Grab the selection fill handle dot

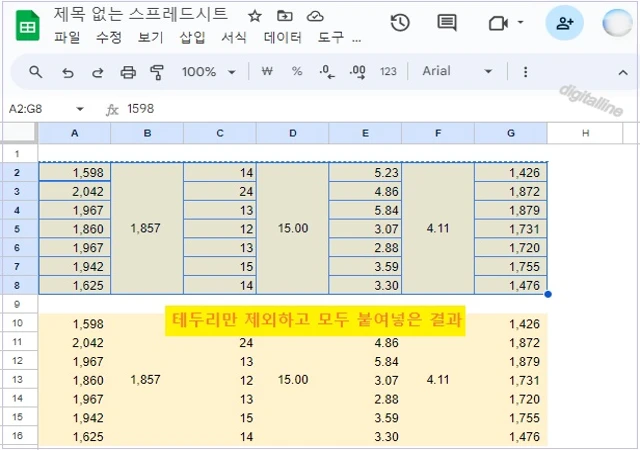pyautogui.click(x=548, y=294)
